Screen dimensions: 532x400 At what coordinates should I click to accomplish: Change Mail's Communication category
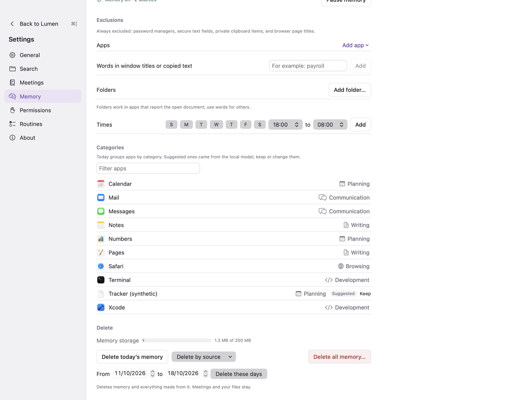click(344, 198)
